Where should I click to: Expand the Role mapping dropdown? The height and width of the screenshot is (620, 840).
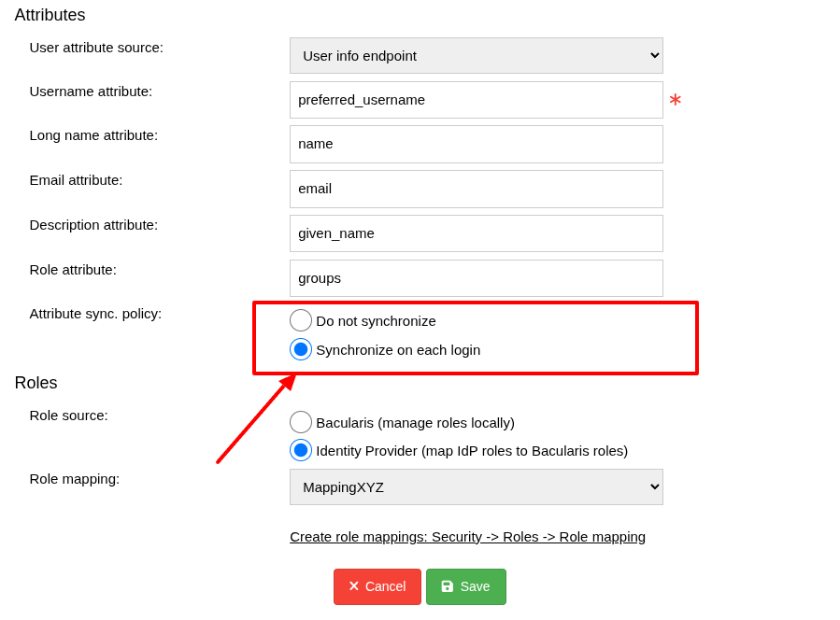476,486
